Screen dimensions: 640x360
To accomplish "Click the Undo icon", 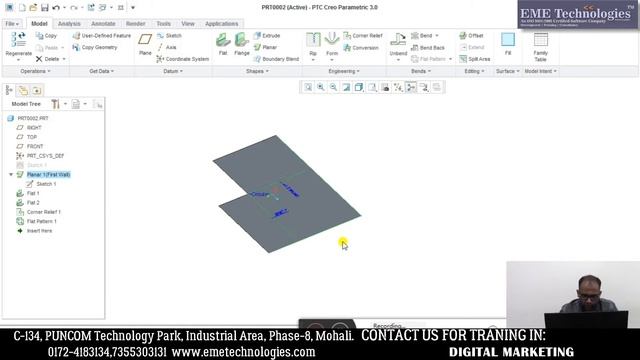I will click(x=56, y=8).
